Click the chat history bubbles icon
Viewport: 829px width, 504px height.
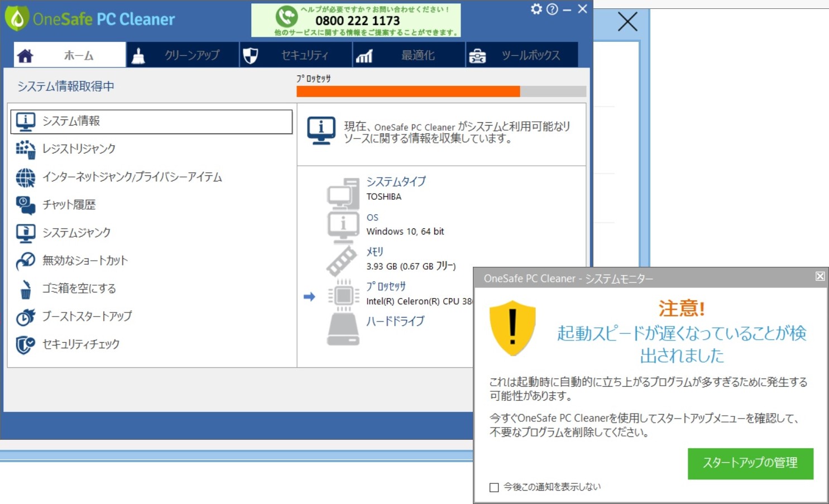(x=26, y=205)
